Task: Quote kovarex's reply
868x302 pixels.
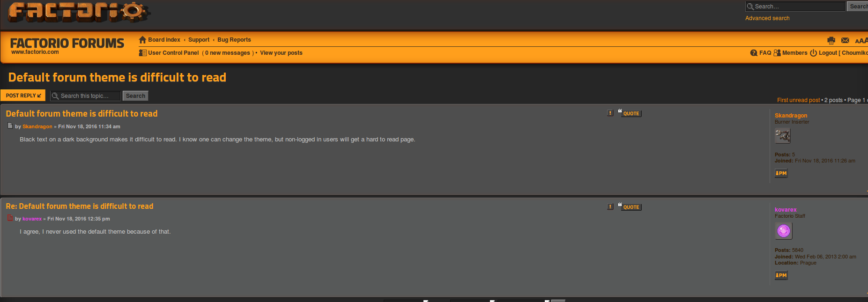Action: click(630, 206)
